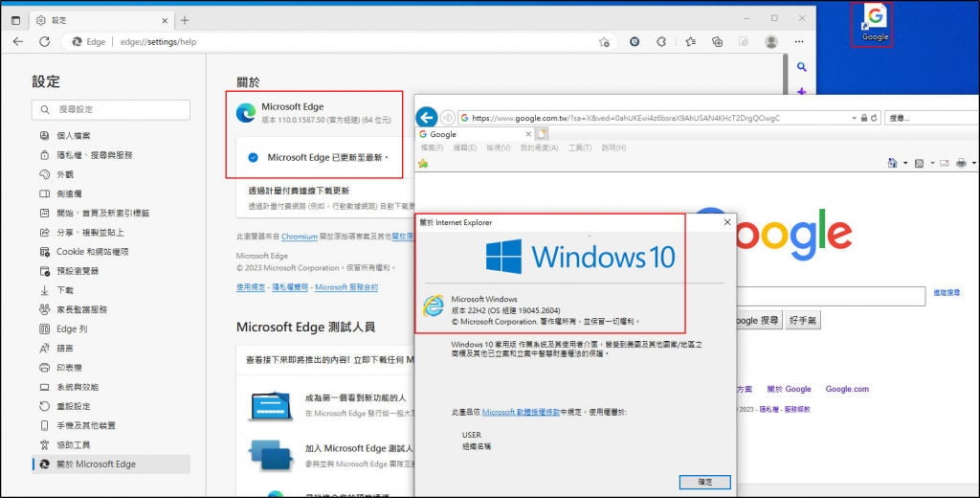
Task: Expand the IE feeds dropdown arrow
Action: 932,164
